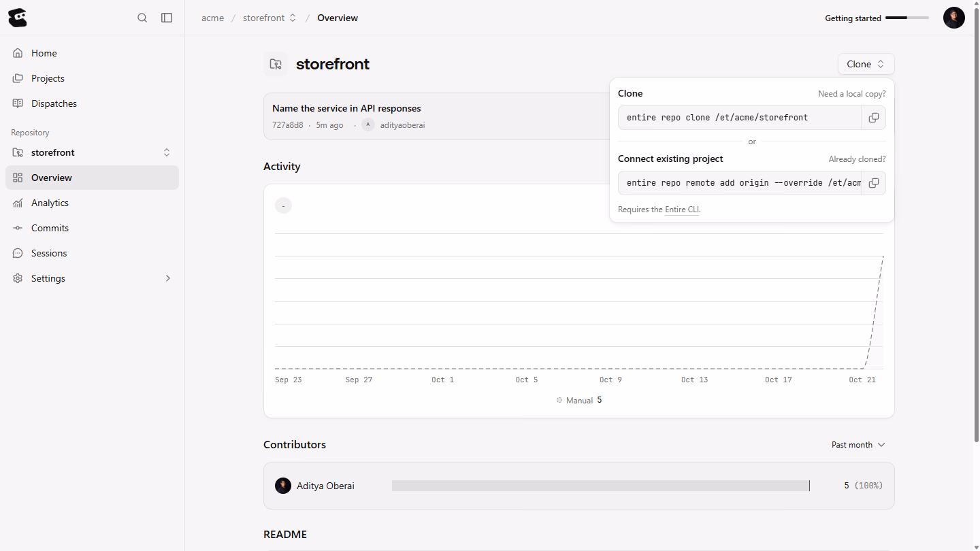Click the Projects icon in the sidebar
The width and height of the screenshot is (980, 551).
click(18, 78)
